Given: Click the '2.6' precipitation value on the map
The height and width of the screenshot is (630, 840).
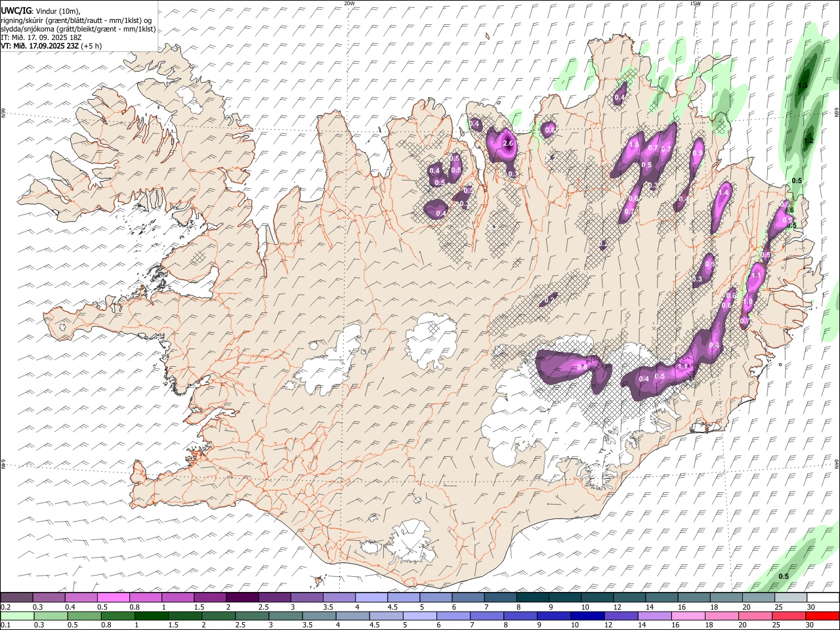Looking at the screenshot, I should (507, 143).
